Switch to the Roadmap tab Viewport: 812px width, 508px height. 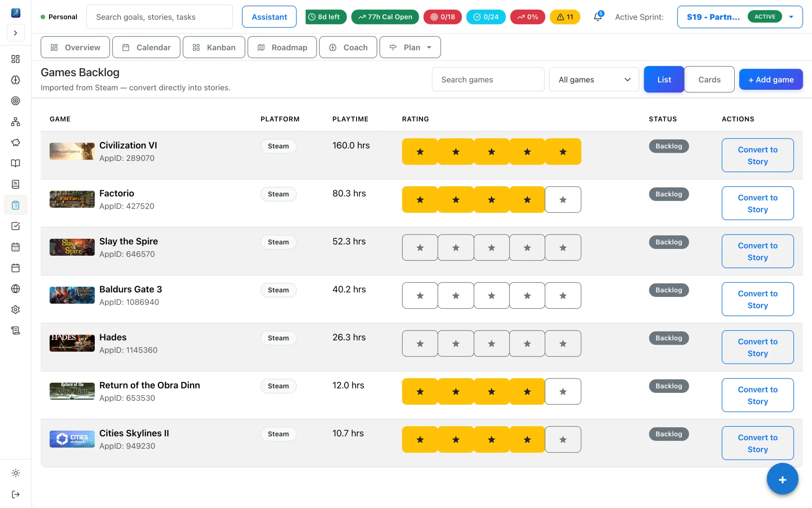[x=282, y=47]
